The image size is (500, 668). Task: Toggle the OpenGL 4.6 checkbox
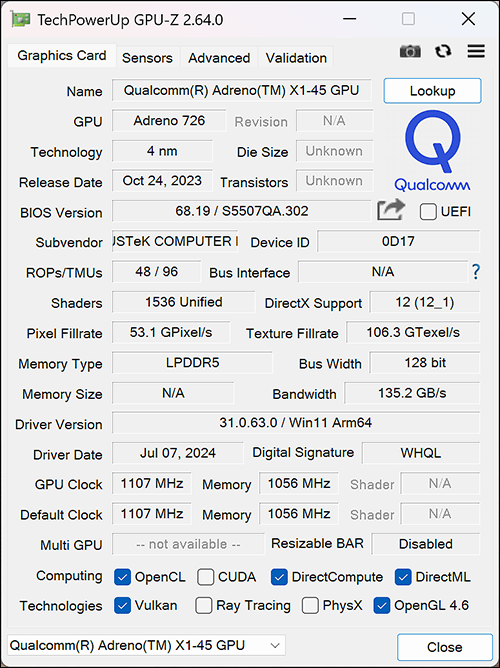click(382, 606)
